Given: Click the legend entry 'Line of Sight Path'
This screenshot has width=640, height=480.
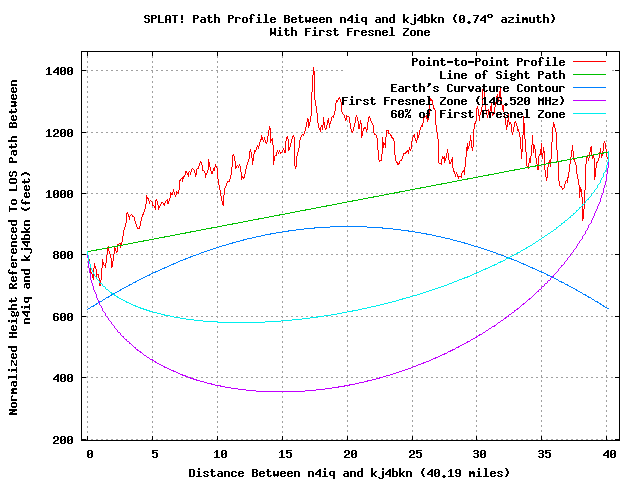Looking at the screenshot, I should tap(502, 75).
